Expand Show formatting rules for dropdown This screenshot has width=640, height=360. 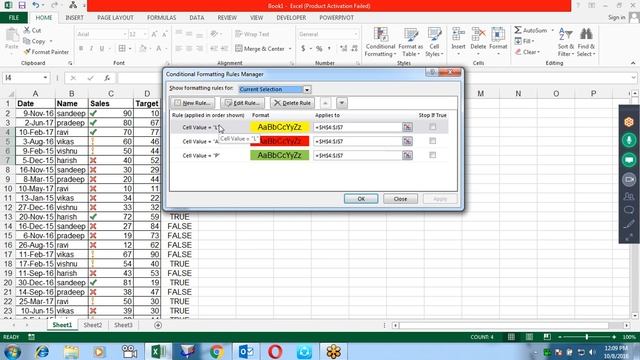coord(307,89)
